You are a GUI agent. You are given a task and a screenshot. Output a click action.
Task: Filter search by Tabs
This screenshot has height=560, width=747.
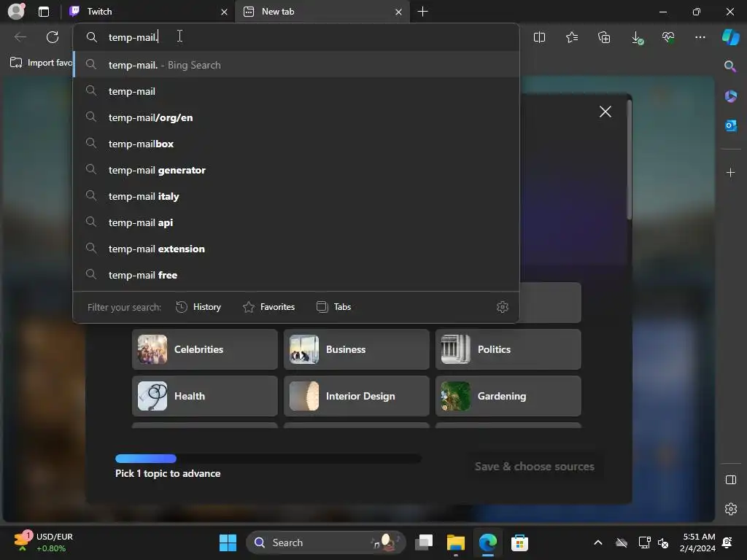coord(333,307)
